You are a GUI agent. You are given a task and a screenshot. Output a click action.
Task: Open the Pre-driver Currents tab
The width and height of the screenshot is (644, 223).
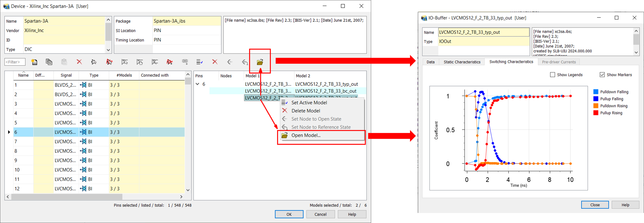click(x=559, y=62)
